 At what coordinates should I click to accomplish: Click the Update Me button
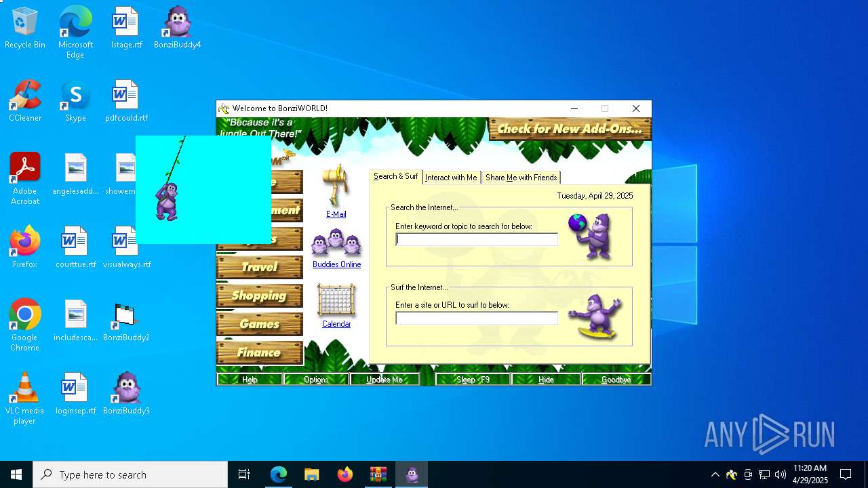click(x=384, y=380)
